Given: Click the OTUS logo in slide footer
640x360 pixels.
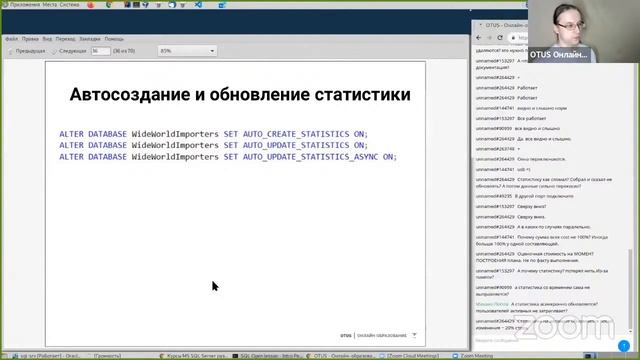Looking at the screenshot, I should [346, 336].
